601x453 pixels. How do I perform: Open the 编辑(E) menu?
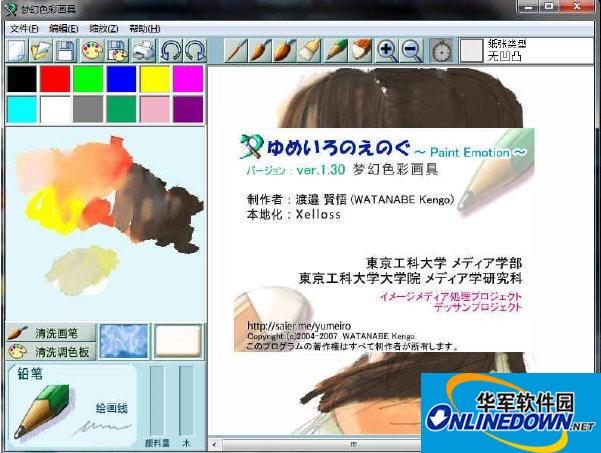pyautogui.click(x=64, y=29)
